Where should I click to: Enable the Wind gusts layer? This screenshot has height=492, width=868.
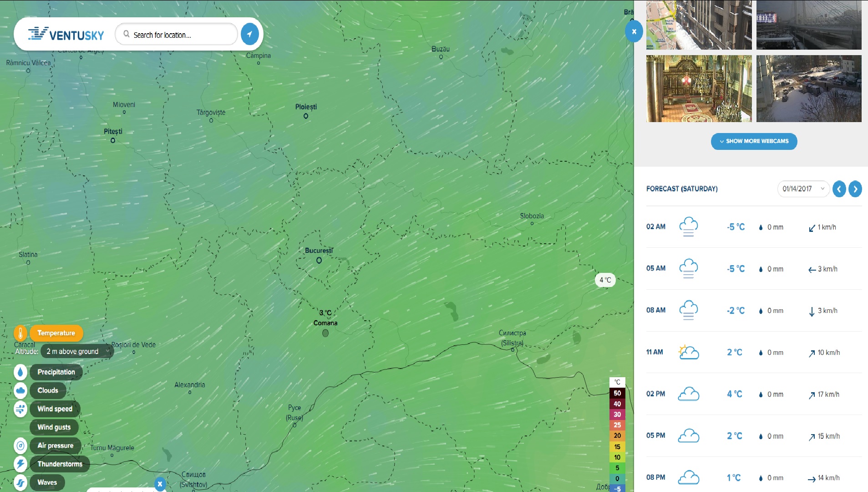tap(54, 427)
